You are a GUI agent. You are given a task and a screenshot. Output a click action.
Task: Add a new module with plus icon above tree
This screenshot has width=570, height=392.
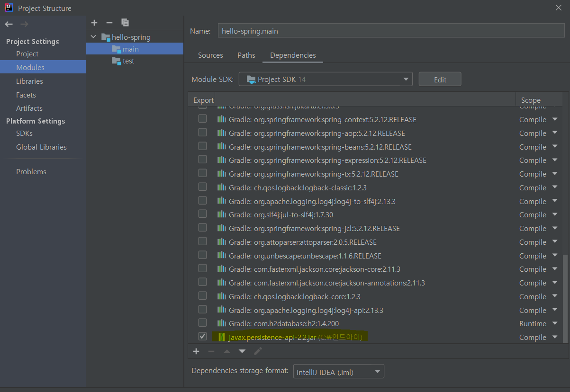pyautogui.click(x=94, y=22)
